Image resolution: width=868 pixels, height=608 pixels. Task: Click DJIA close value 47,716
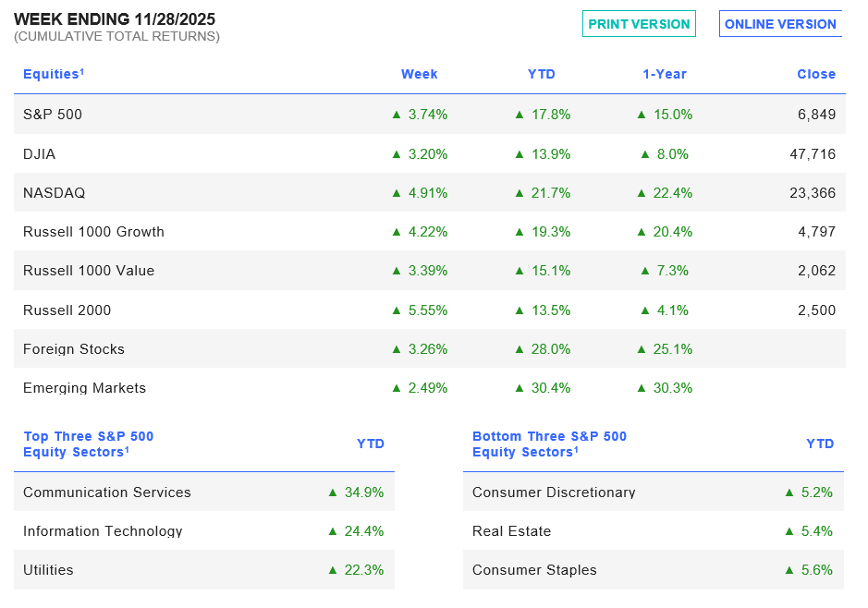tap(813, 153)
